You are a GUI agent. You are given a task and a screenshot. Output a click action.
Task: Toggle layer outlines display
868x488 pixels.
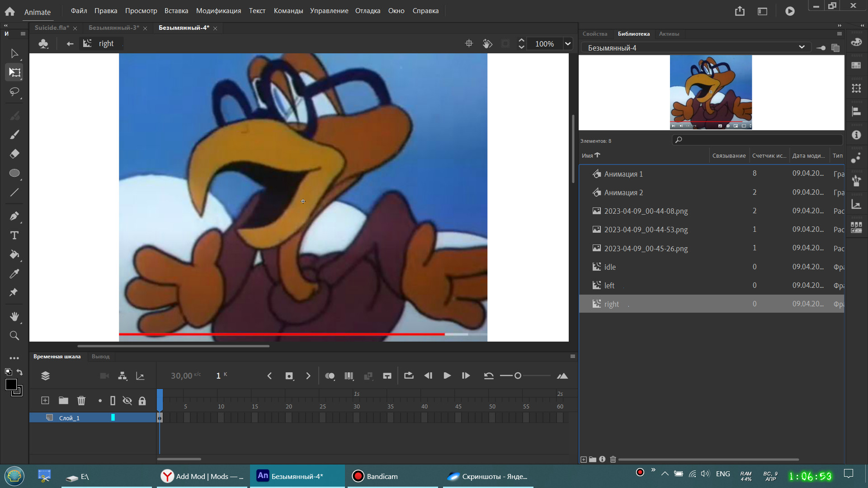point(113,401)
